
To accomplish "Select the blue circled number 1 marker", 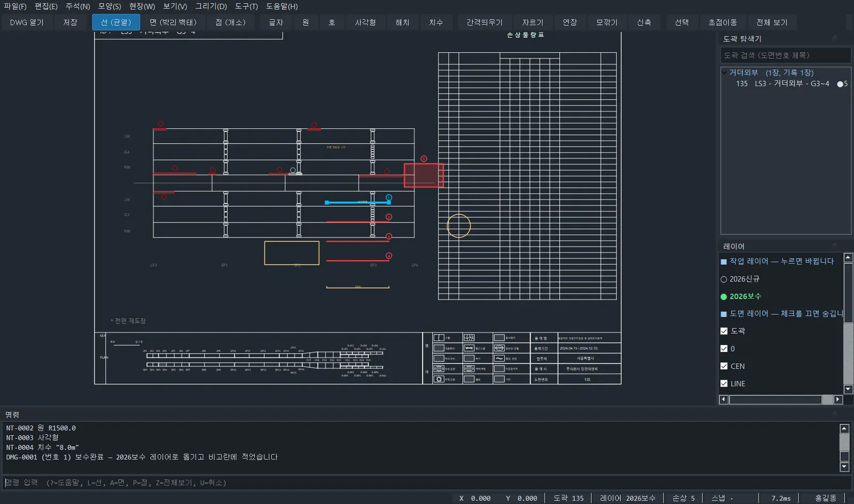I will point(389,197).
